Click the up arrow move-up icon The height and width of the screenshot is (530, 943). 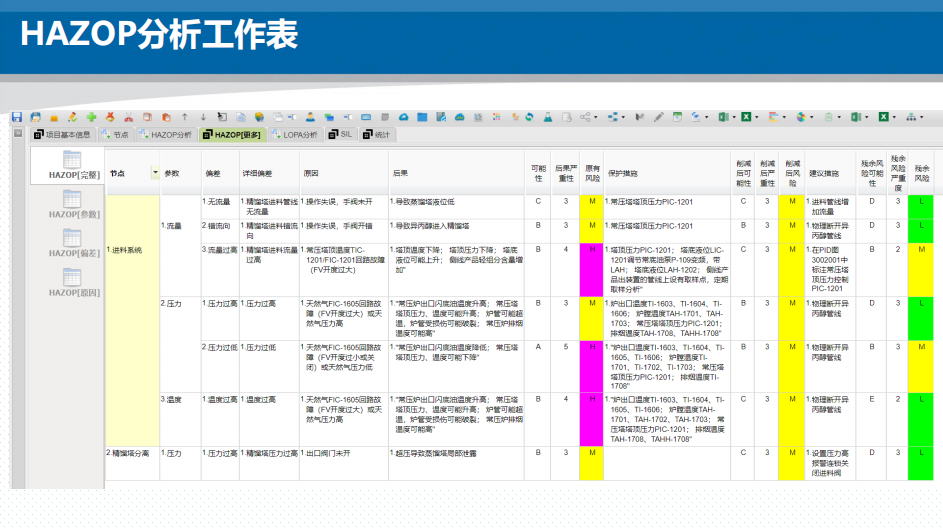[x=185, y=117]
